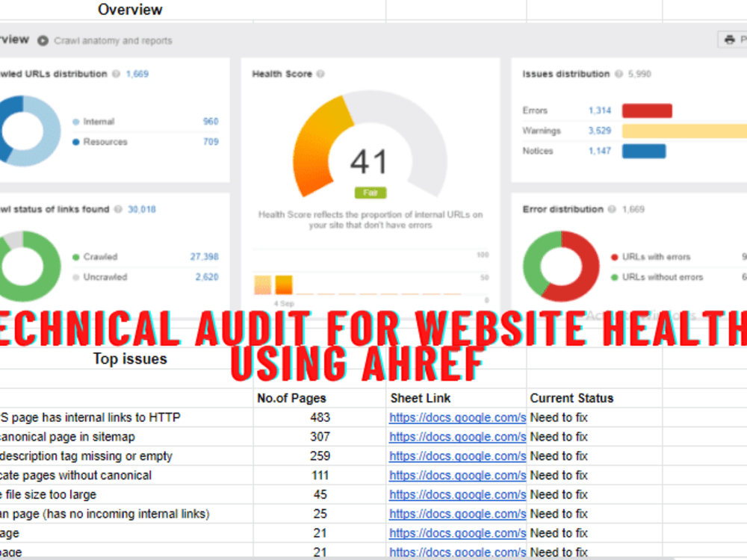Open the Notices count 1,147
This screenshot has width=747, height=560.
coord(600,151)
